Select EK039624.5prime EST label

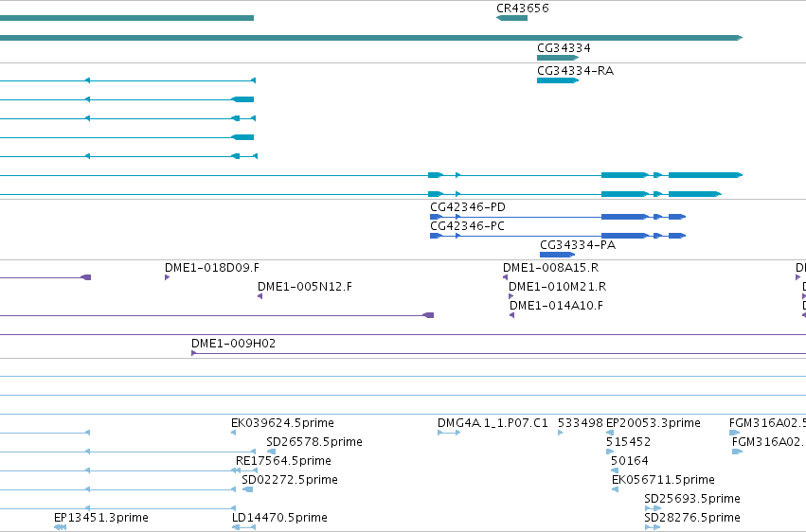click(x=283, y=422)
